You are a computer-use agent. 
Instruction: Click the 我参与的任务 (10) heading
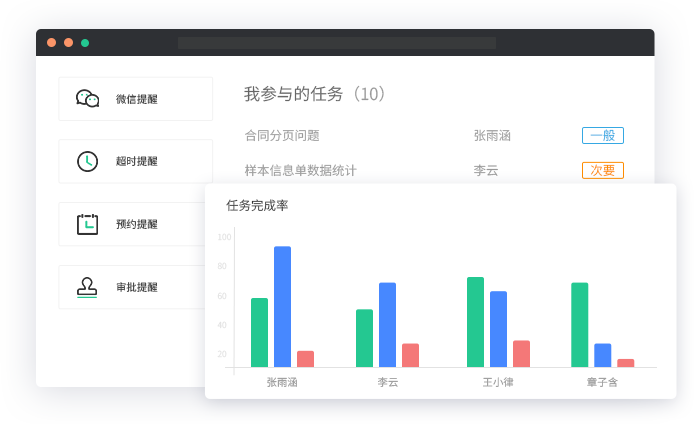point(315,94)
